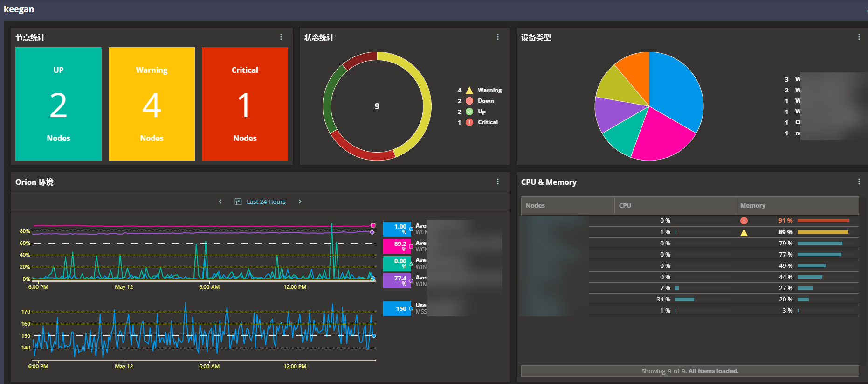Open the 节点统计 widget kebab menu

pyautogui.click(x=281, y=37)
